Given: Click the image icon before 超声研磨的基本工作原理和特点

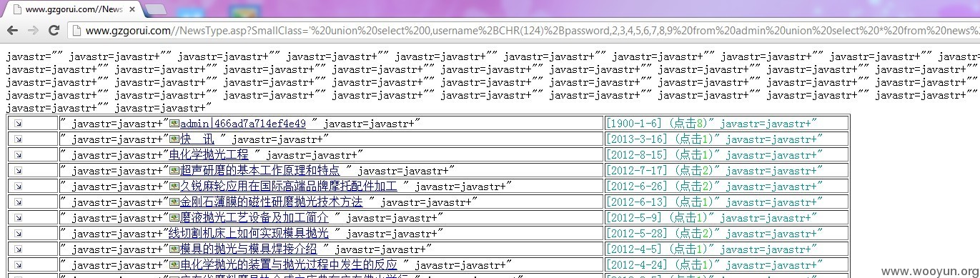Looking at the screenshot, I should pyautogui.click(x=174, y=171).
